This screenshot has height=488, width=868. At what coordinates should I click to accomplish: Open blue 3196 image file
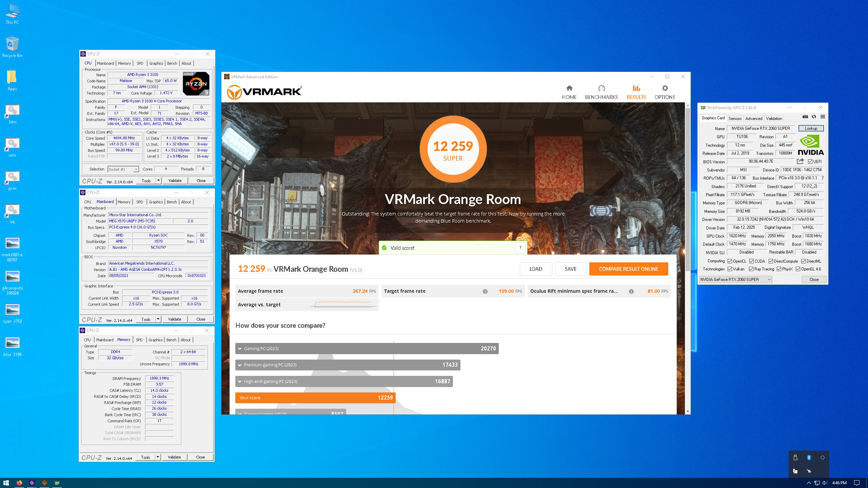[x=12, y=347]
